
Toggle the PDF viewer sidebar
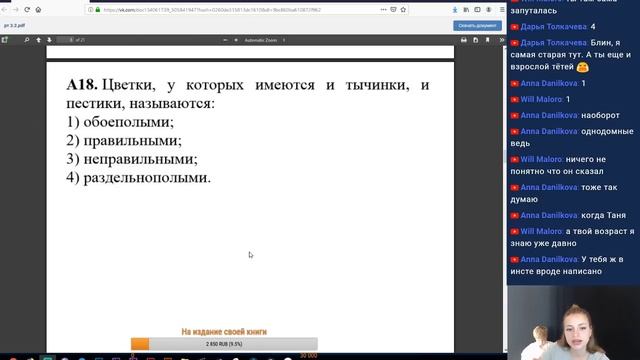pos(4,40)
